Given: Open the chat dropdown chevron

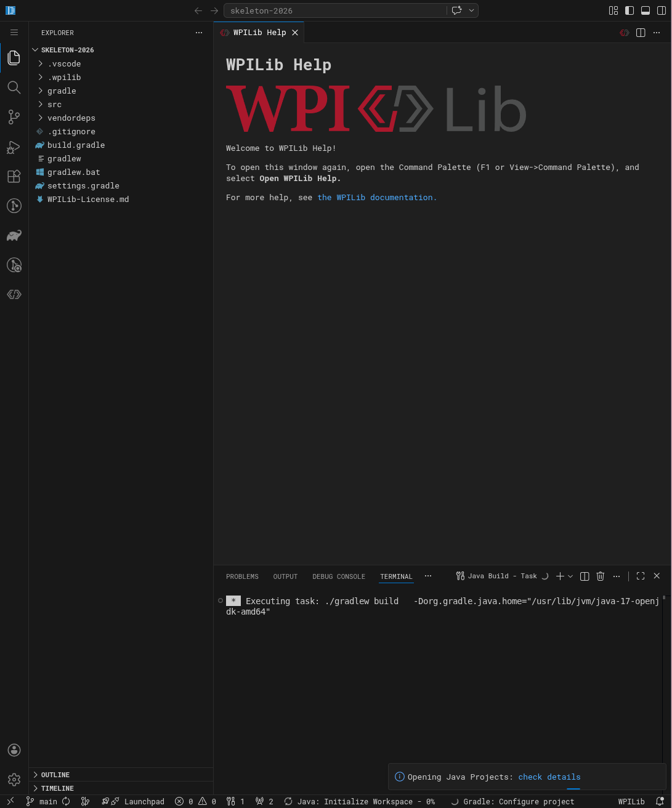Looking at the screenshot, I should (472, 10).
